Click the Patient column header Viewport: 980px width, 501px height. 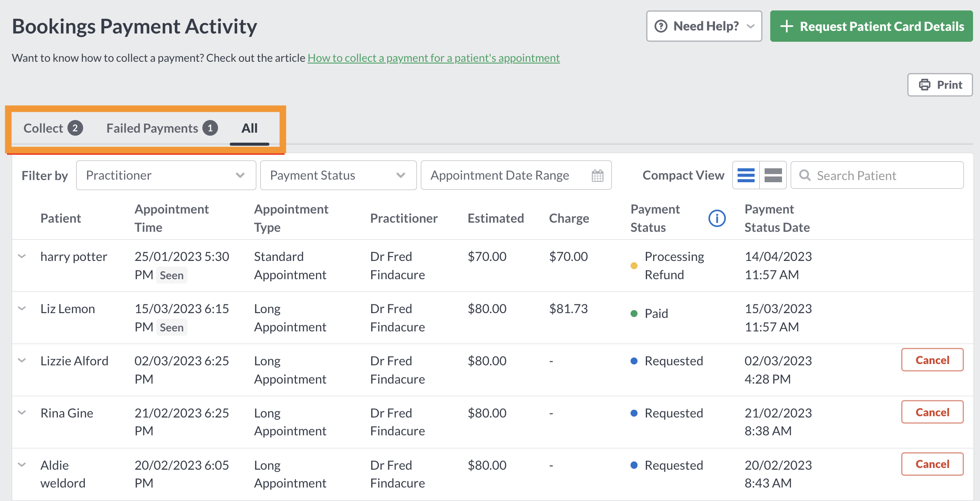[x=60, y=218]
